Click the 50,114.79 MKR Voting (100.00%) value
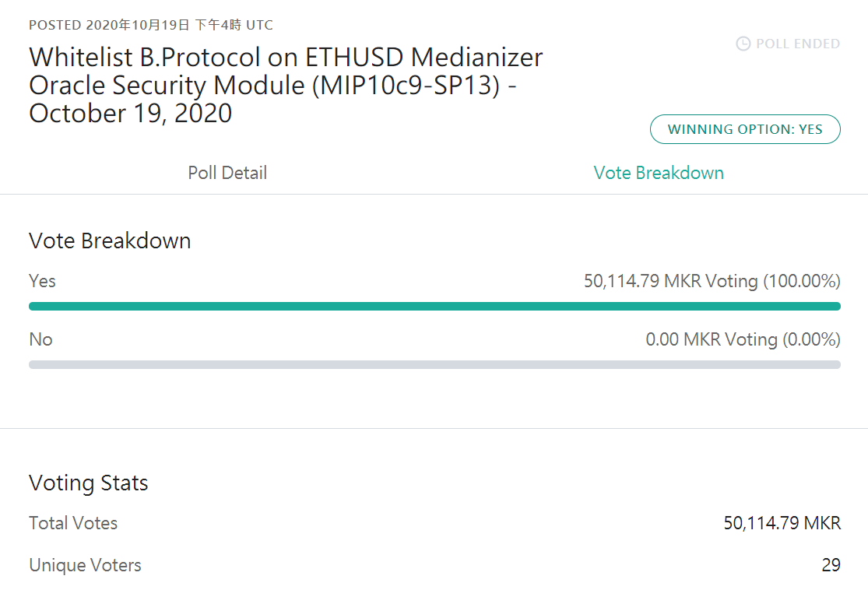Viewport: 868px width, 611px height. click(712, 281)
